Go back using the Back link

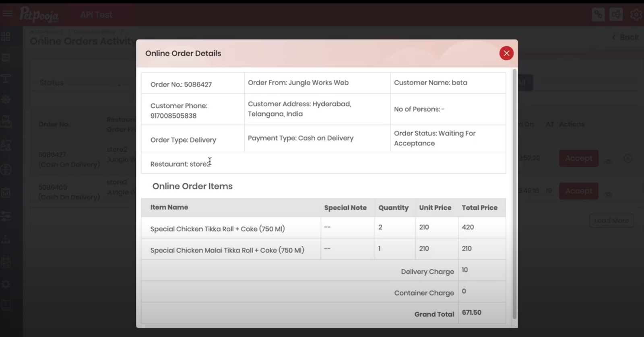625,37
